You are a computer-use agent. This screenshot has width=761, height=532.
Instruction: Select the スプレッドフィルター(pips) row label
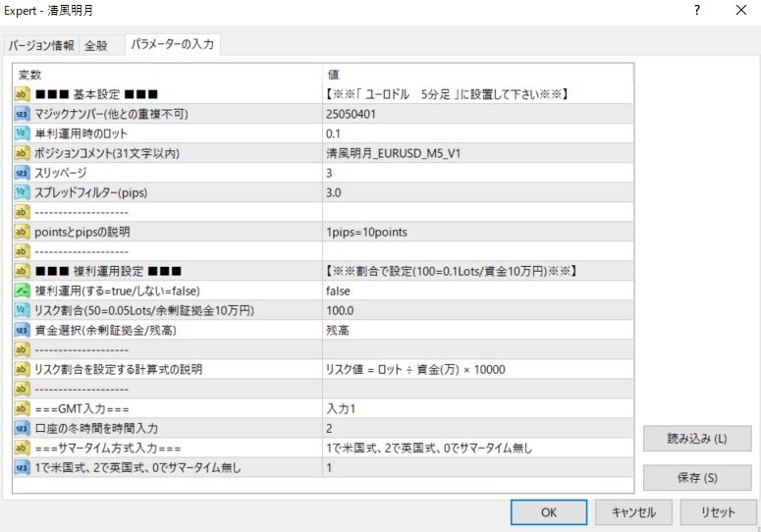click(x=90, y=192)
